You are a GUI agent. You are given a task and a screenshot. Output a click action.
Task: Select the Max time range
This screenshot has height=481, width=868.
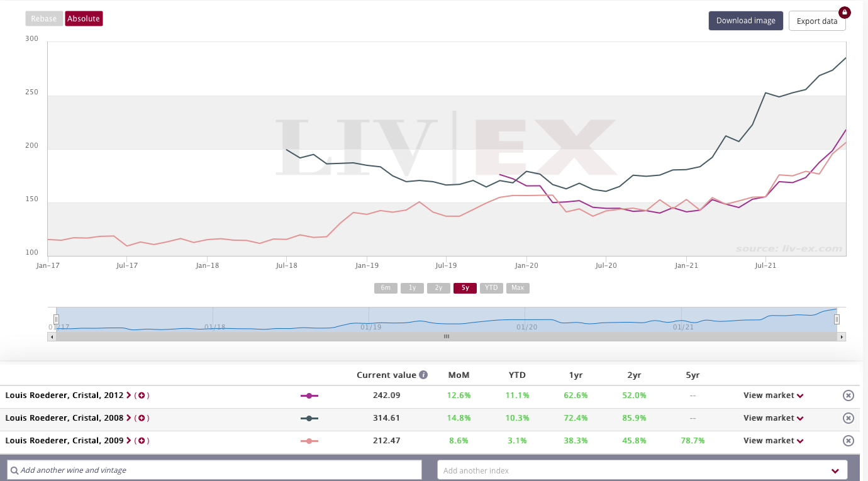[518, 288]
